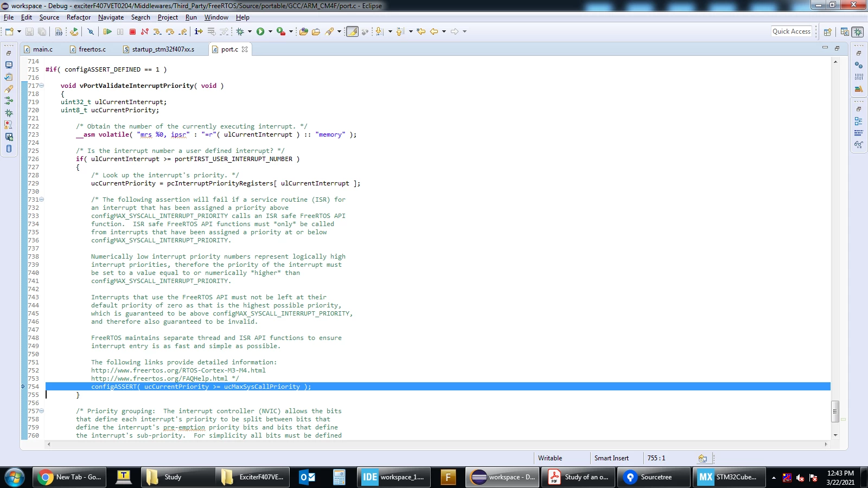Click the Save All icon

tap(42, 31)
